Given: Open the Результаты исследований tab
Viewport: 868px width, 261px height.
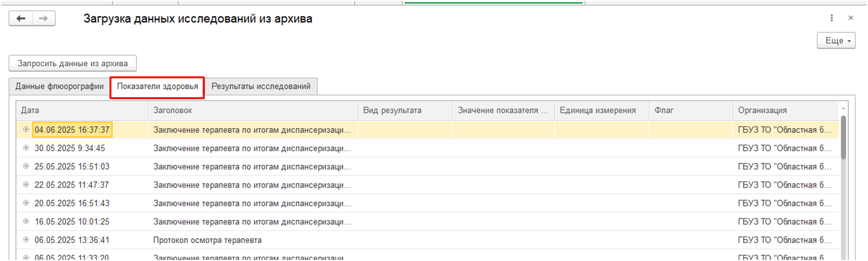Looking at the screenshot, I should point(261,86).
